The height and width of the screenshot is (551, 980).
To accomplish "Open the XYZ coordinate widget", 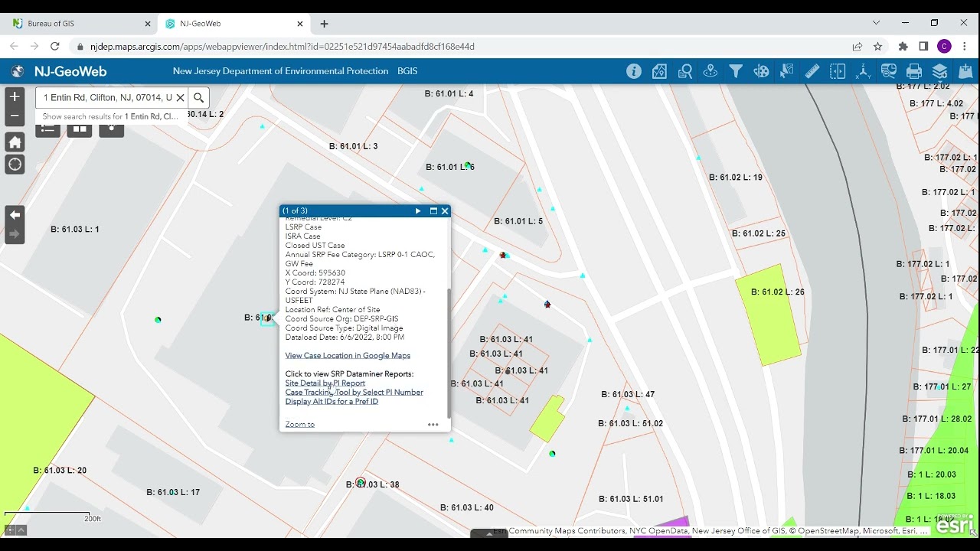I will (863, 71).
